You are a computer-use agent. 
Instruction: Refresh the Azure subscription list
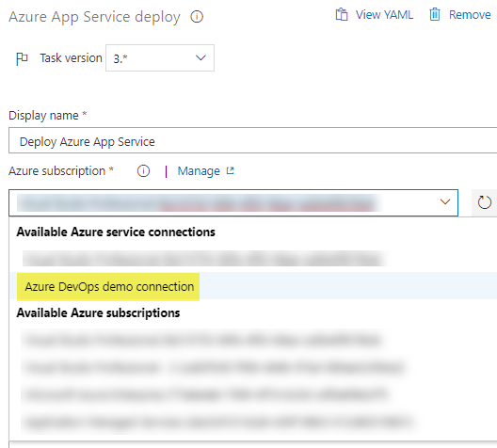click(x=484, y=202)
